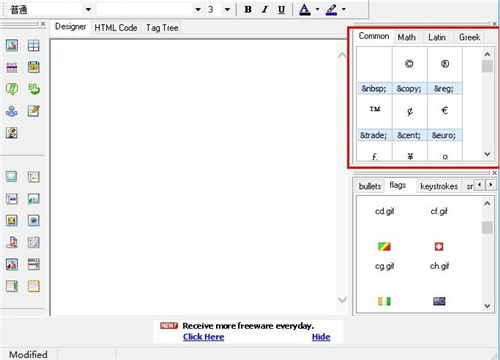This screenshot has width=500, height=360.
Task: Switch to the HTML Code tab
Action: pos(116,28)
